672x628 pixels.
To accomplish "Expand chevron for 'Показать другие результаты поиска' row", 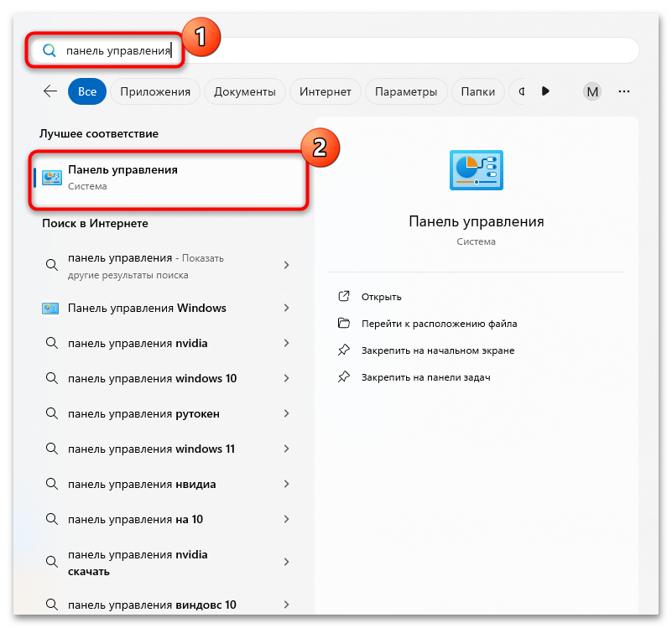I will 286,265.
